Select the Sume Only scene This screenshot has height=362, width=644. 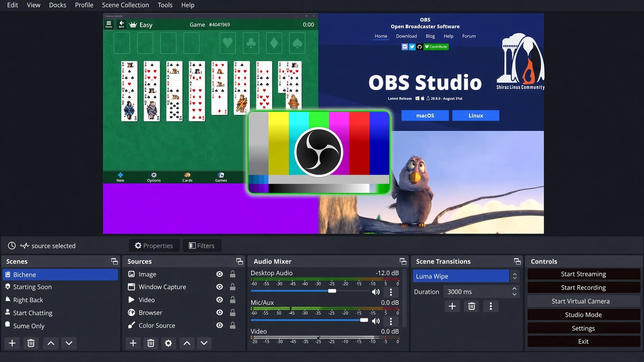[60, 326]
